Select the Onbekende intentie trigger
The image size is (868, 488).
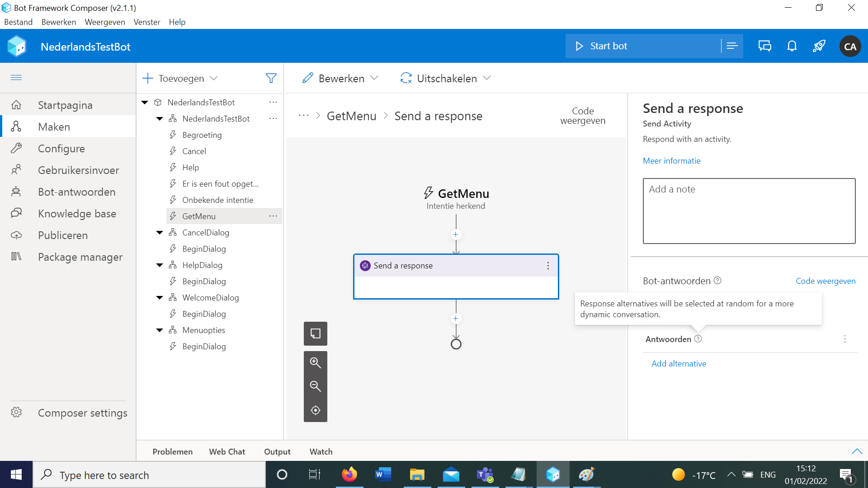click(x=217, y=200)
